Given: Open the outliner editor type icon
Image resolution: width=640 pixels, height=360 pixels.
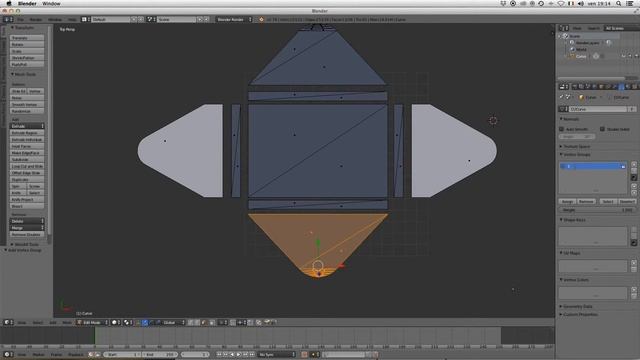Looking at the screenshot, I should [564, 28].
